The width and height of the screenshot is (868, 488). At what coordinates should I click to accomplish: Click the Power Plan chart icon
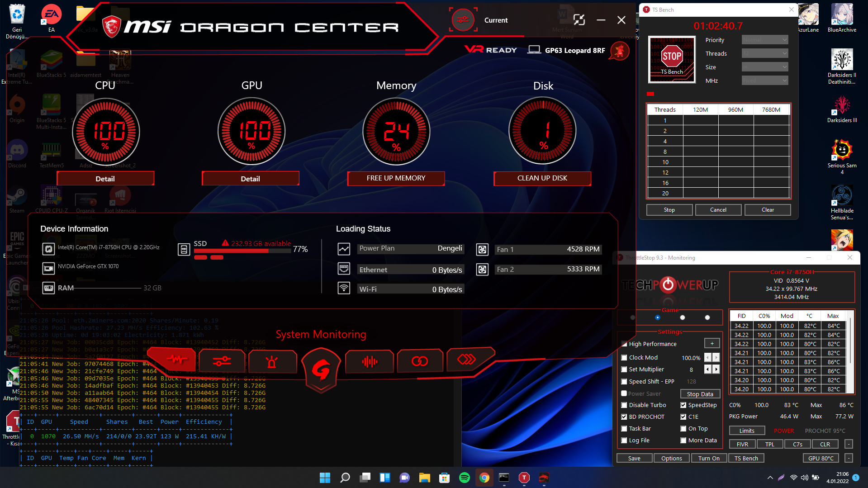coord(344,249)
